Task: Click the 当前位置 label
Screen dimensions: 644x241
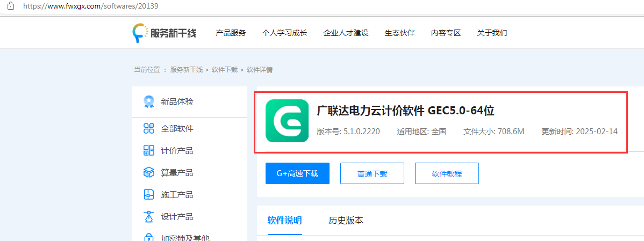Action: pos(147,70)
